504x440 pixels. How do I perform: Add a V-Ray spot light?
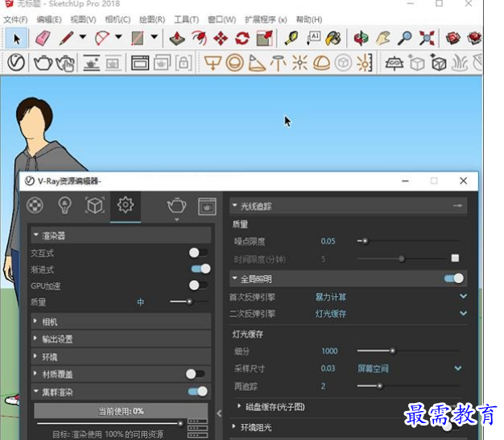click(x=257, y=63)
